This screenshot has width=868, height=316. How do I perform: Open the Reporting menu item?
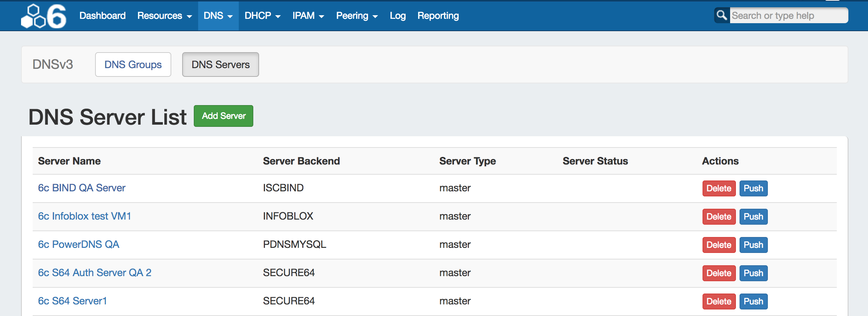[438, 16]
